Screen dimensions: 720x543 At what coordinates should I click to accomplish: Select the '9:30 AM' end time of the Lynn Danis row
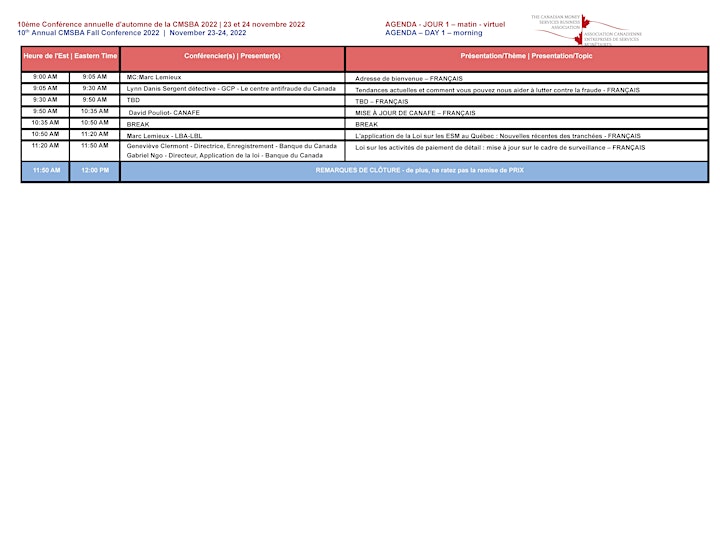point(95,88)
